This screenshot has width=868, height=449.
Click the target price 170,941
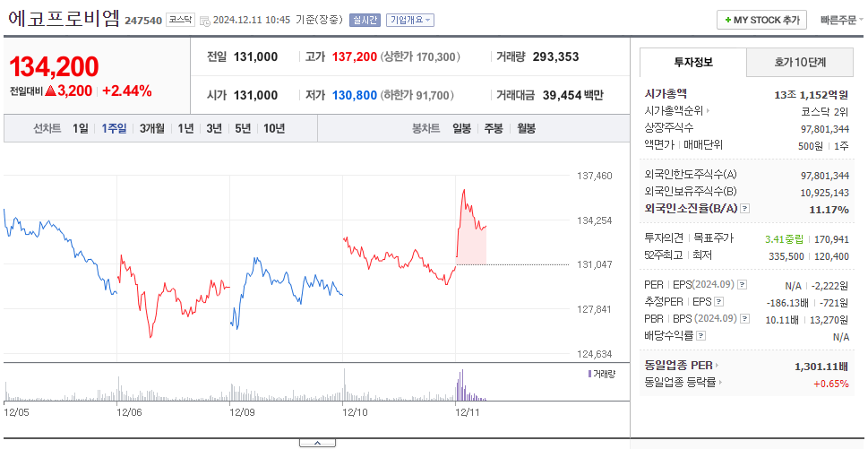[831, 239]
